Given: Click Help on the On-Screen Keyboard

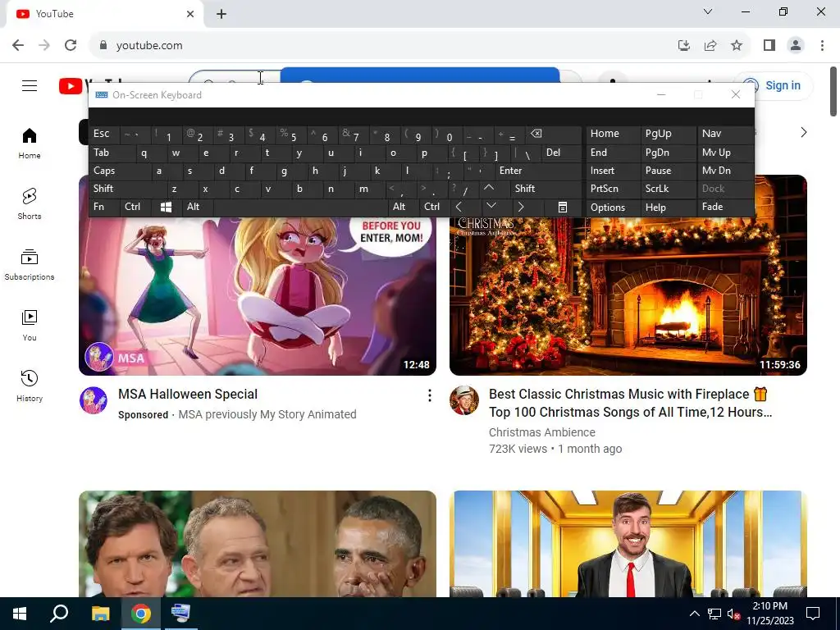Looking at the screenshot, I should pyautogui.click(x=669, y=208).
